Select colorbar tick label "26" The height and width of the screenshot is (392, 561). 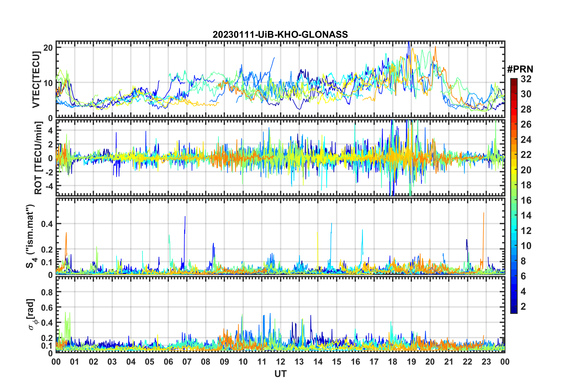click(x=526, y=124)
